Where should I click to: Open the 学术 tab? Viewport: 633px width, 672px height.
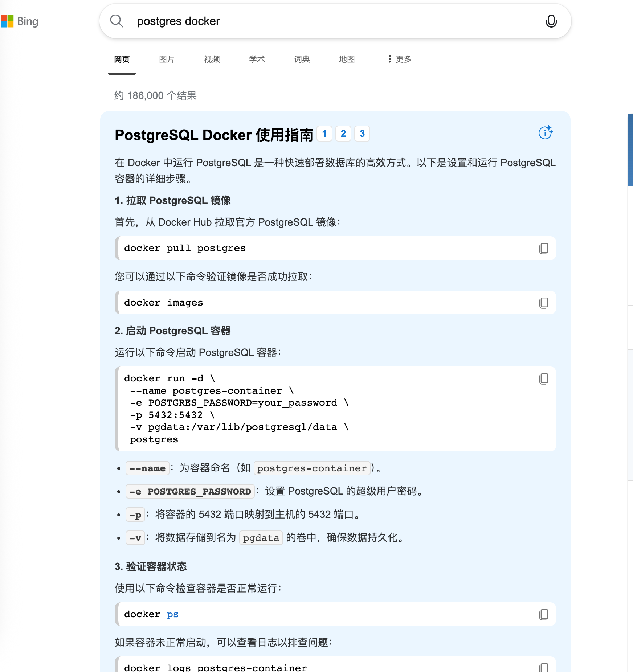click(x=257, y=59)
